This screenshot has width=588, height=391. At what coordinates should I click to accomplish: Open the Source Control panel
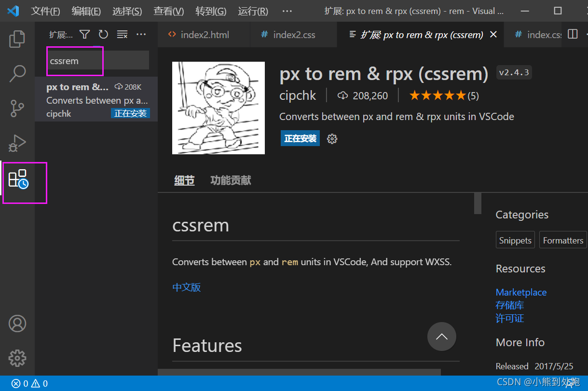pyautogui.click(x=17, y=108)
